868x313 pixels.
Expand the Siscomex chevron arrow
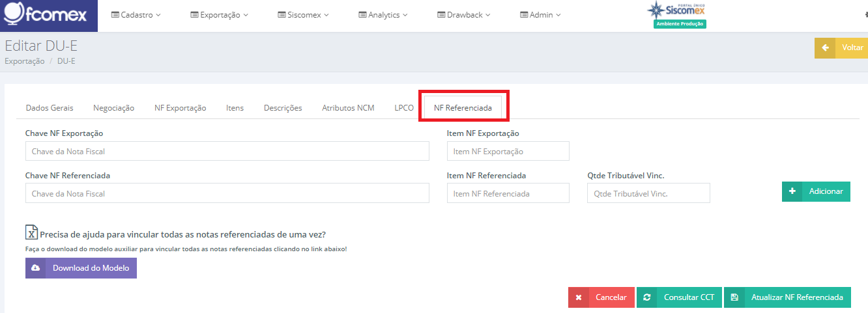click(326, 15)
